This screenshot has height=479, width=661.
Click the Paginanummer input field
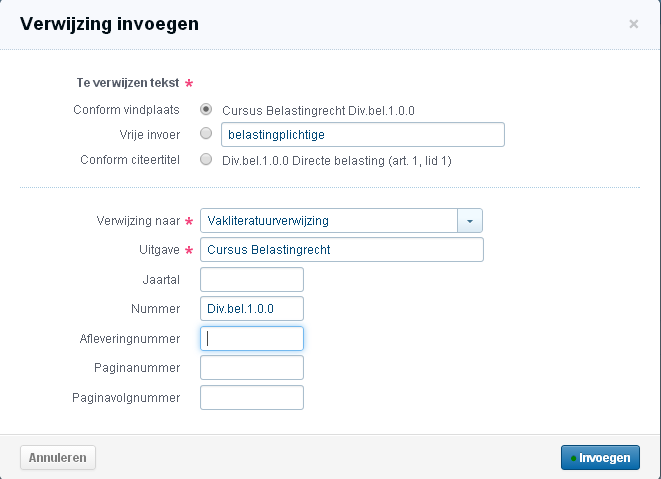point(252,368)
